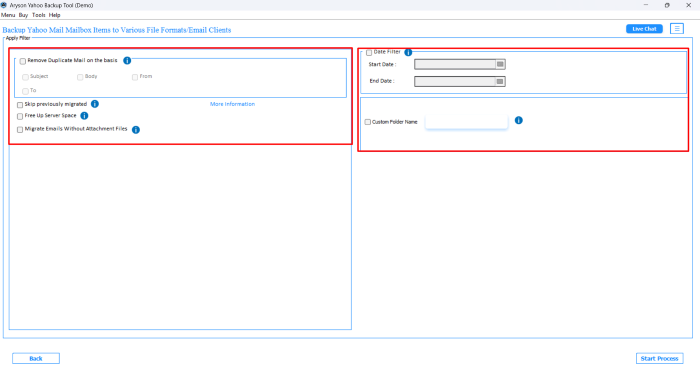Viewport: 700px width, 372px height.
Task: Enable Free Up Server Space option
Action: (20, 117)
